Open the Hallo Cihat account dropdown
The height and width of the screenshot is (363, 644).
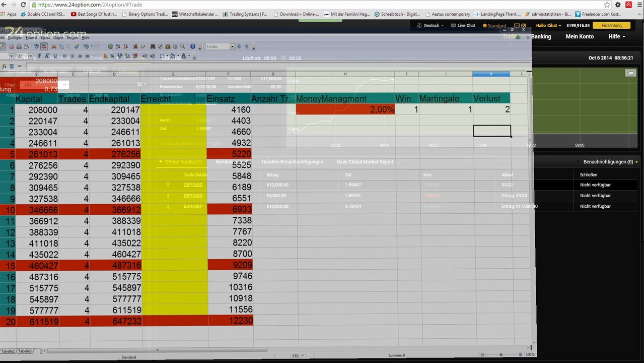pos(548,25)
